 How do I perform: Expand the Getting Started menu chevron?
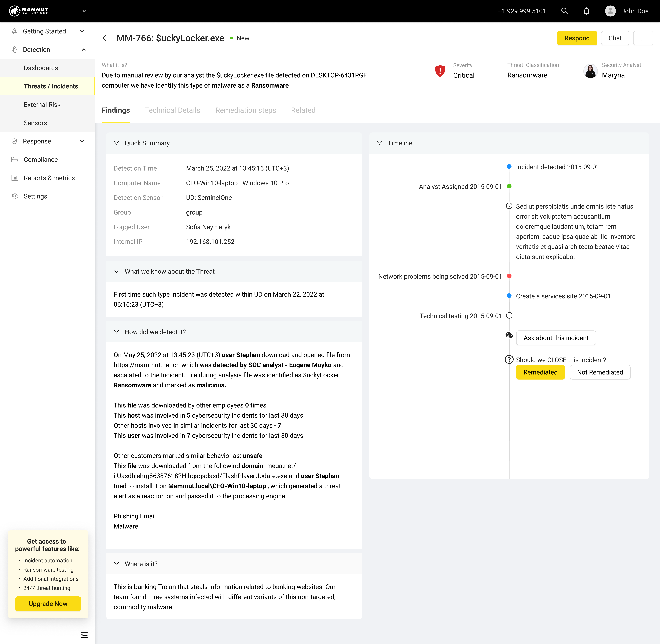click(82, 31)
